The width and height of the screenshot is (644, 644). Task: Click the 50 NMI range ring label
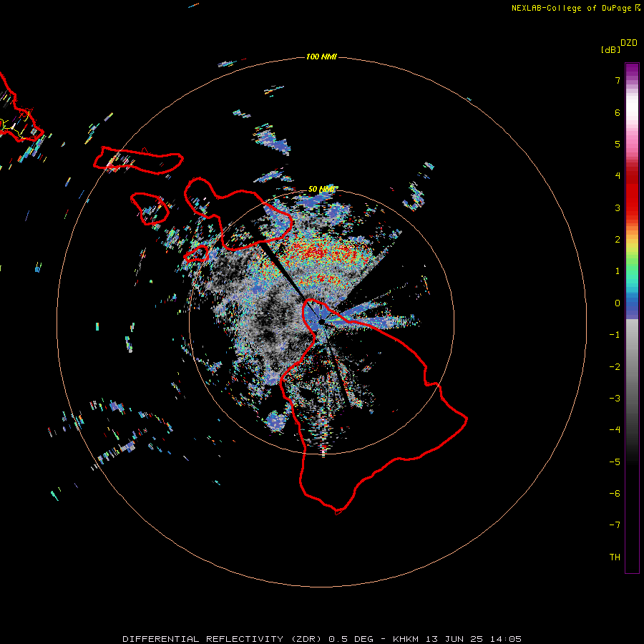click(x=321, y=189)
